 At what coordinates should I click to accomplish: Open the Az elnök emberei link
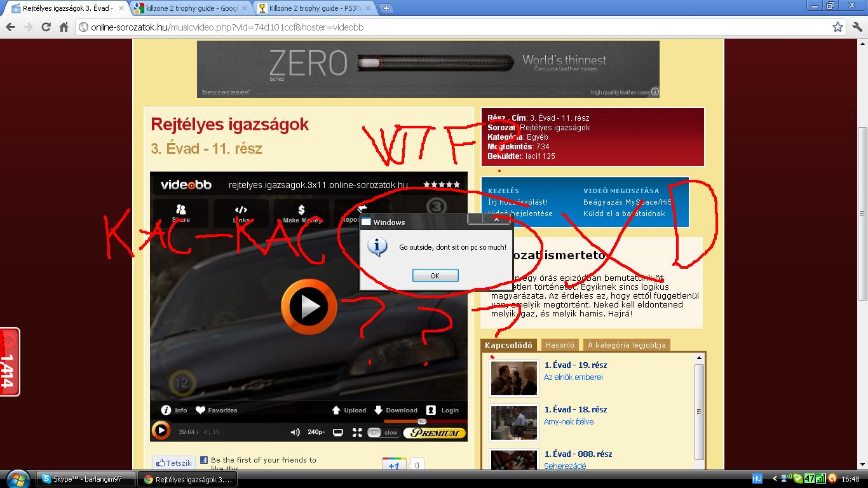coord(573,377)
